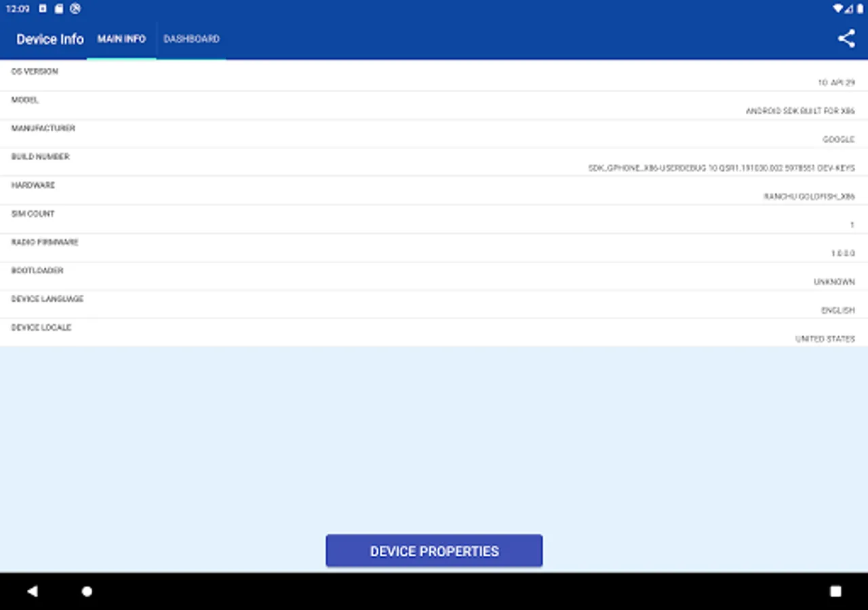Select the RADIO FIRMWARE label
This screenshot has height=610, width=868.
[x=45, y=242]
